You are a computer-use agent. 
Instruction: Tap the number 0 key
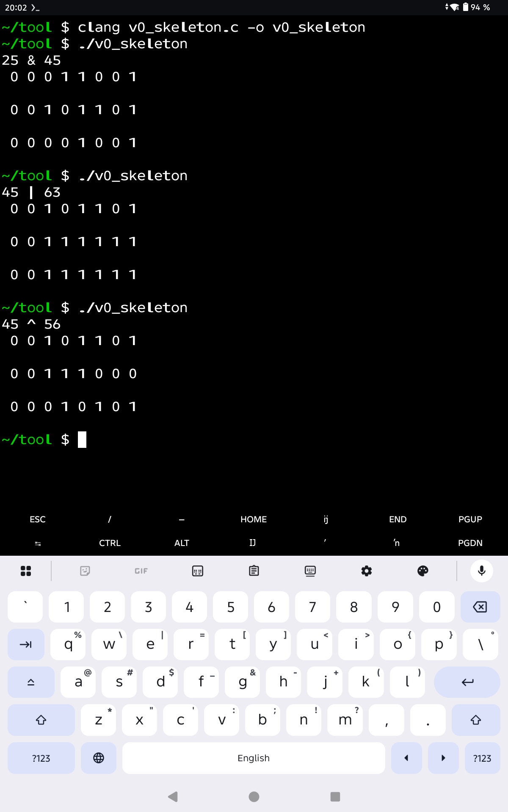click(x=436, y=607)
